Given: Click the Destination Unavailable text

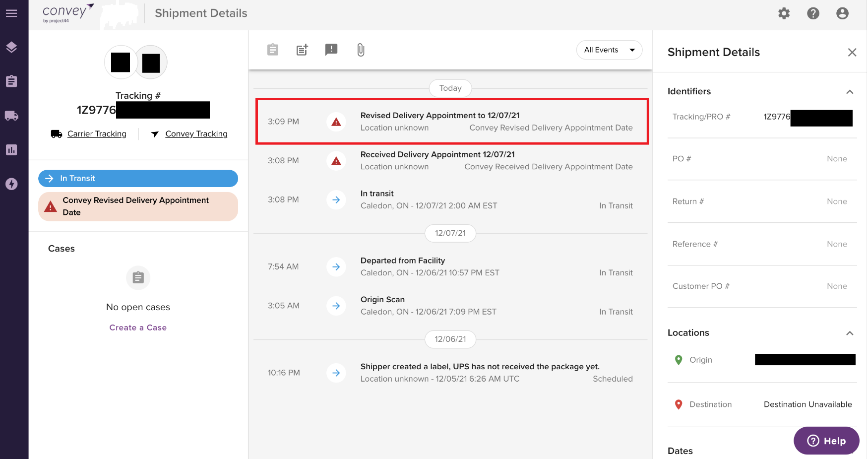Looking at the screenshot, I should tap(808, 404).
